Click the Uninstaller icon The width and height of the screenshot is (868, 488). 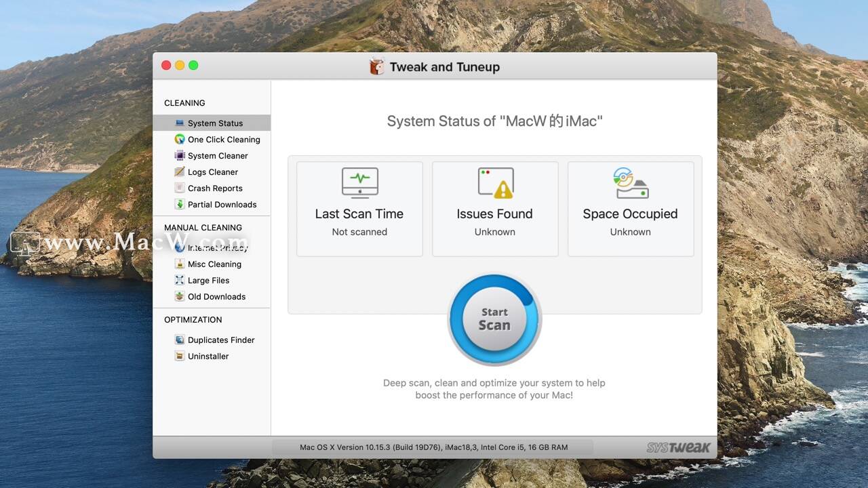pyautogui.click(x=180, y=357)
